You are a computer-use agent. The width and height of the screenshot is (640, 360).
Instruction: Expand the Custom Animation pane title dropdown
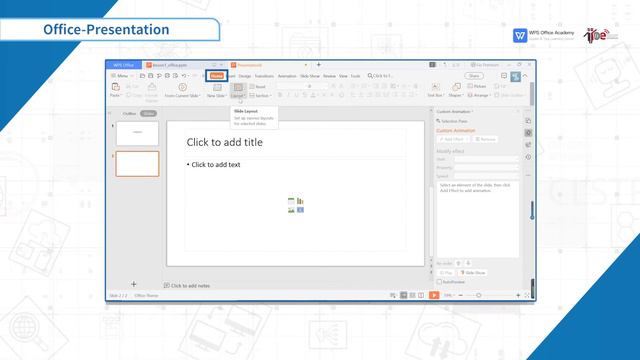click(x=455, y=111)
